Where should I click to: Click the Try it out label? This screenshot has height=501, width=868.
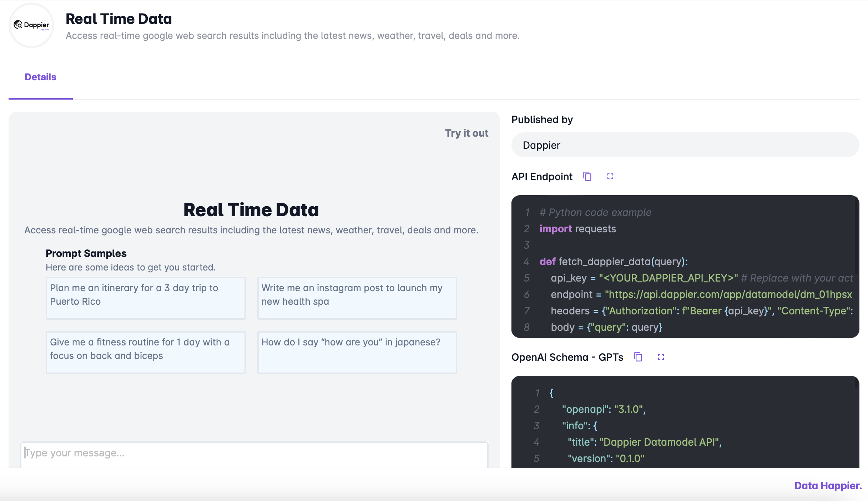[x=466, y=133]
